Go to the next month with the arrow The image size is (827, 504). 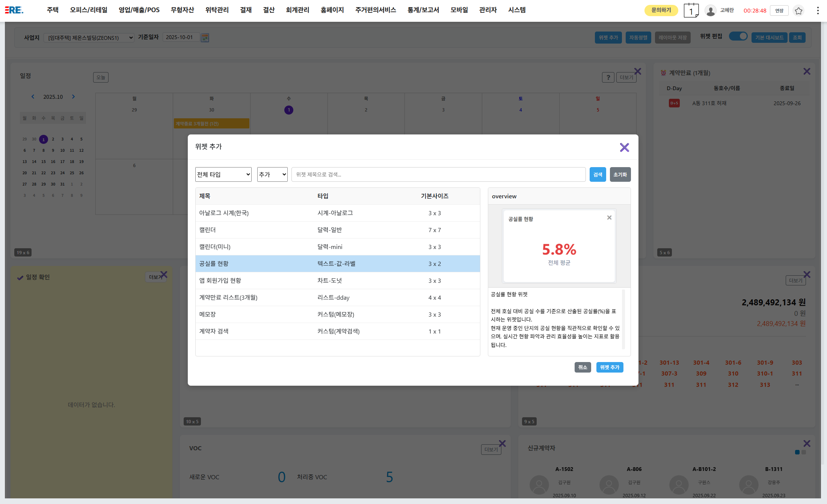pos(73,97)
